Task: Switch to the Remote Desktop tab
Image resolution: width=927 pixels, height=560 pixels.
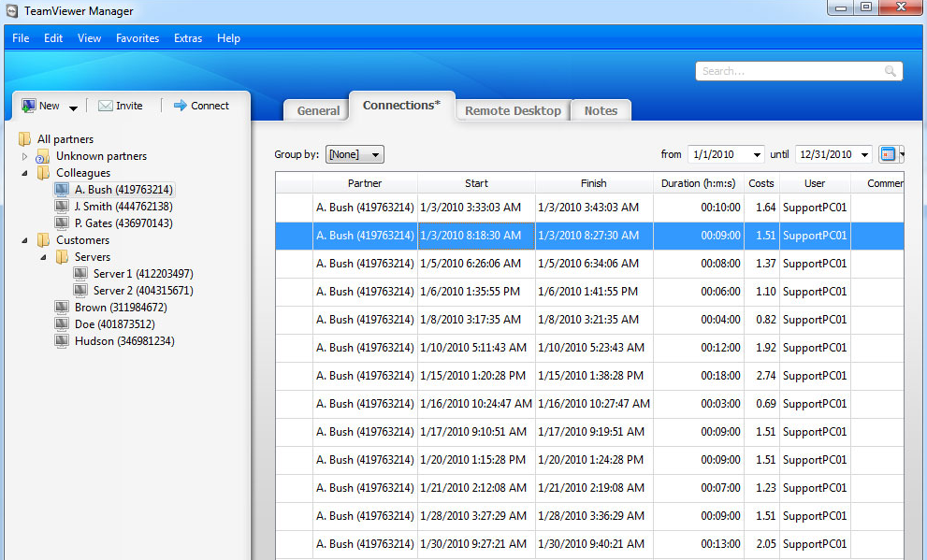Action: 514,110
